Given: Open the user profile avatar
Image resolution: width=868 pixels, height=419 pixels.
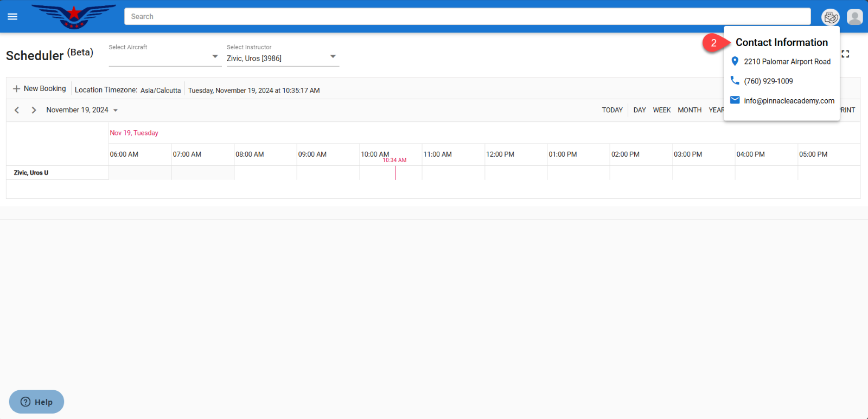Looking at the screenshot, I should 854,17.
